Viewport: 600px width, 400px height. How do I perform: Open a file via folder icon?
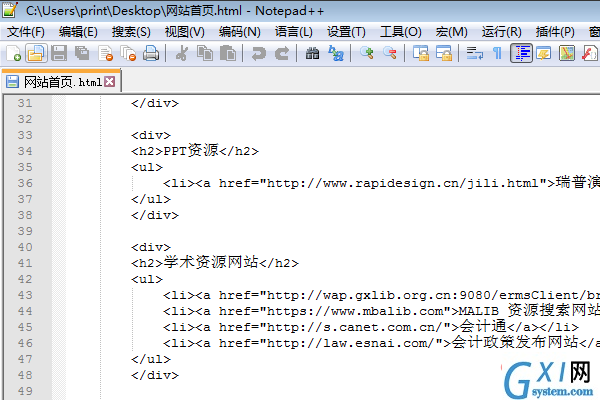pos(36,53)
